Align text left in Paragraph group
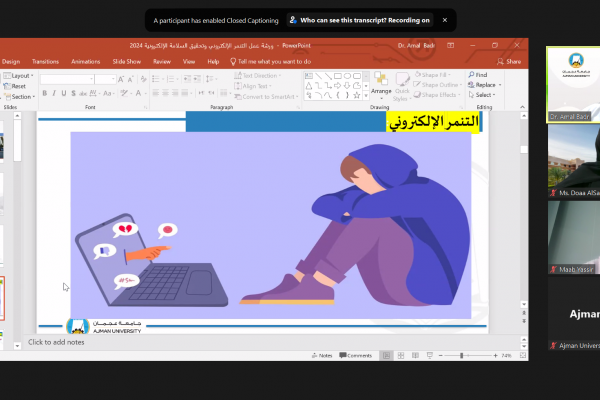The height and width of the screenshot is (400, 600). (x=156, y=93)
